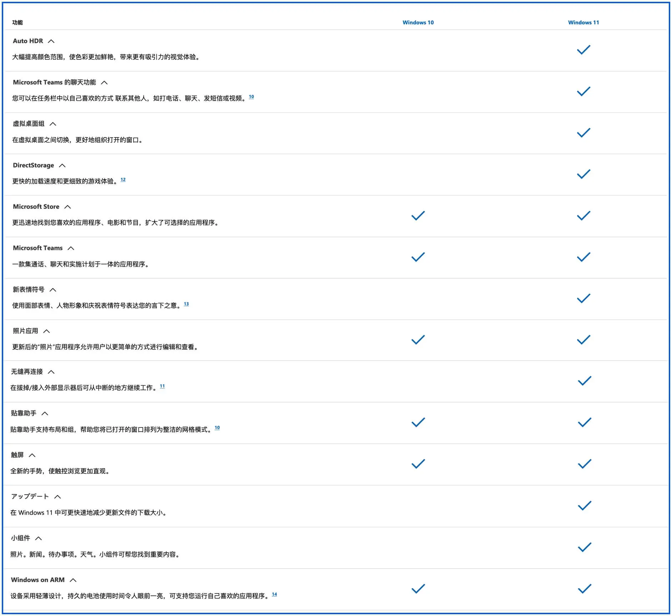Collapse the Auto HDR row chevron
672x616 pixels.
pos(51,41)
